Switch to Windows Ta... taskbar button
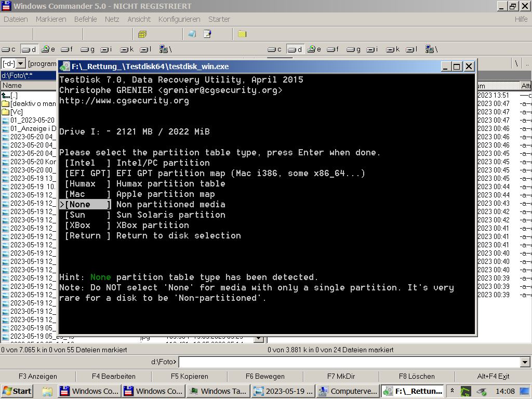The image size is (532, 399). pyautogui.click(x=219, y=391)
